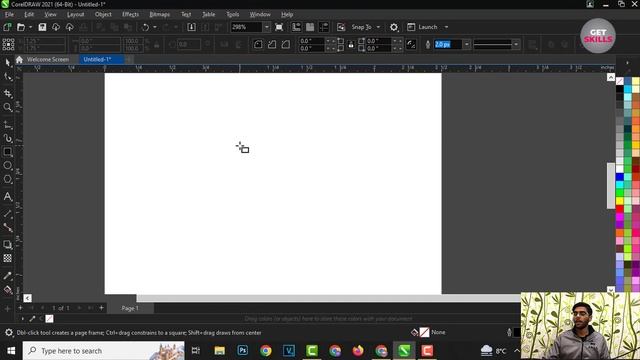Select the Connector tool
640x360 pixels.
(8, 227)
